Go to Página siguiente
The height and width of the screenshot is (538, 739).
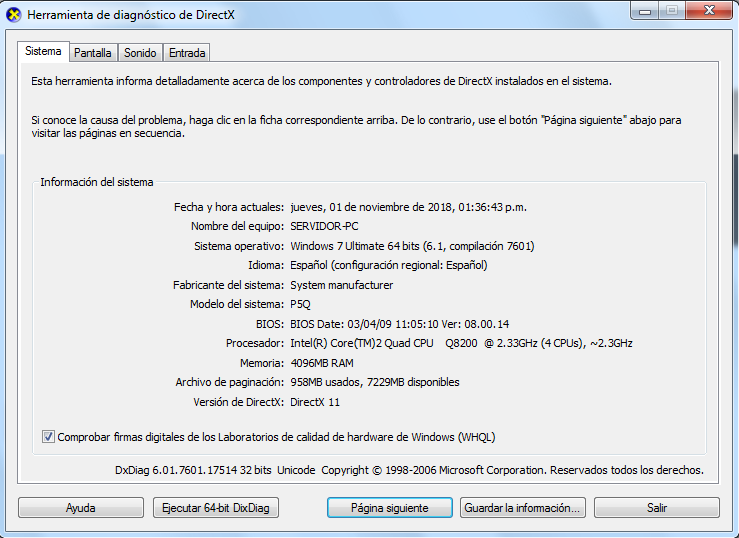[x=389, y=508]
